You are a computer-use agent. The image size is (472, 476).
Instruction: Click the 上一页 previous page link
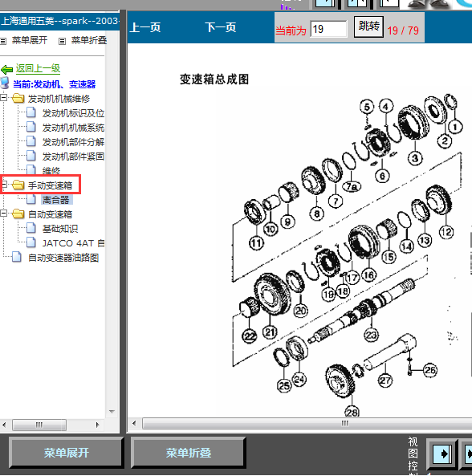(145, 27)
